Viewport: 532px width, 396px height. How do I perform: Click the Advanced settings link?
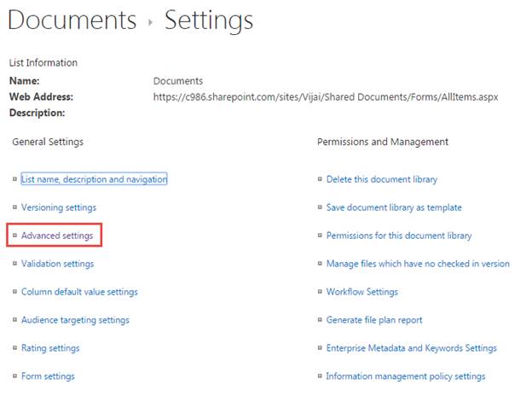coord(56,235)
